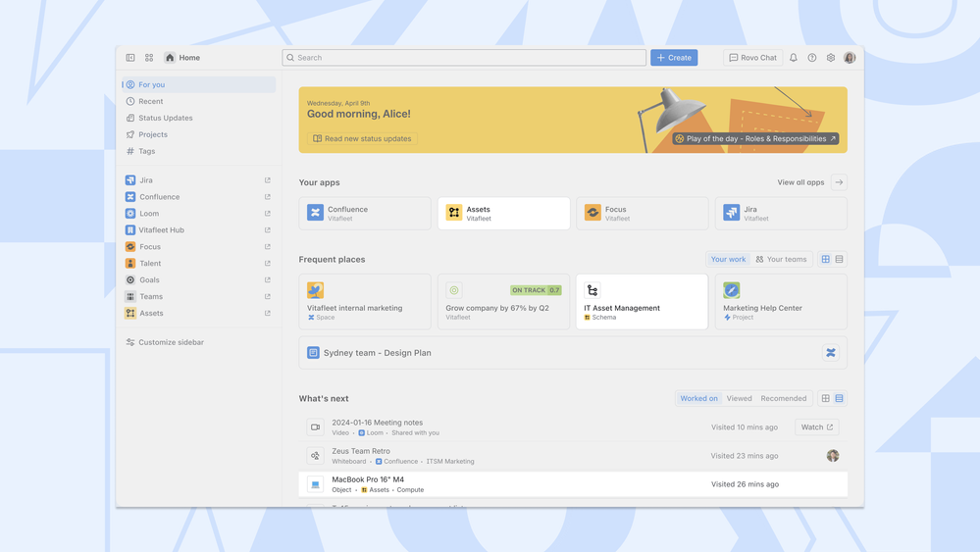The image size is (980, 552).
Task: Click arrow button next to View all apps
Action: (840, 182)
